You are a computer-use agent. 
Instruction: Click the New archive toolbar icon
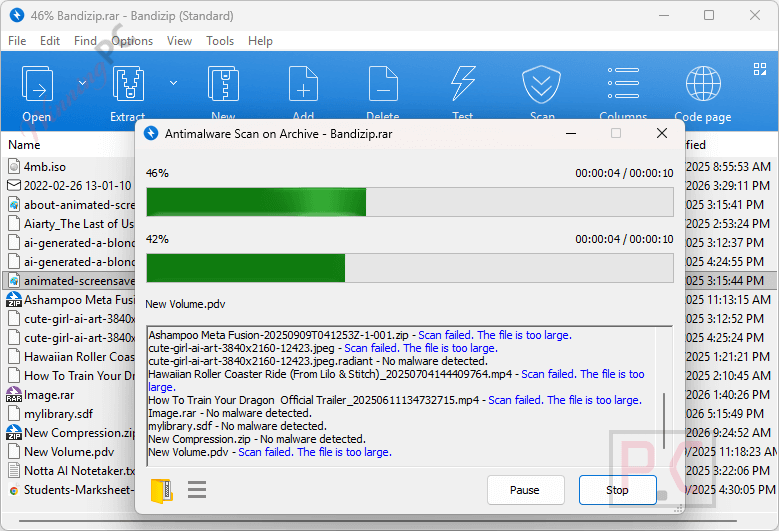pyautogui.click(x=223, y=84)
